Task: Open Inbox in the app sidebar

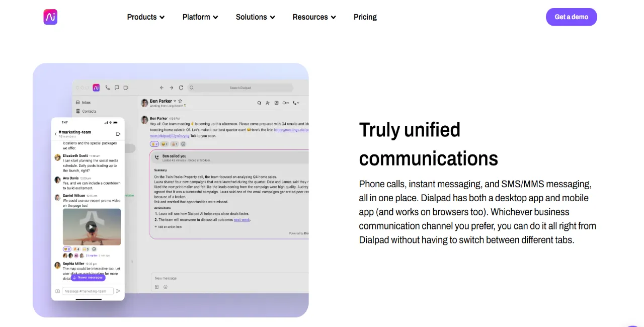Action: [x=83, y=102]
